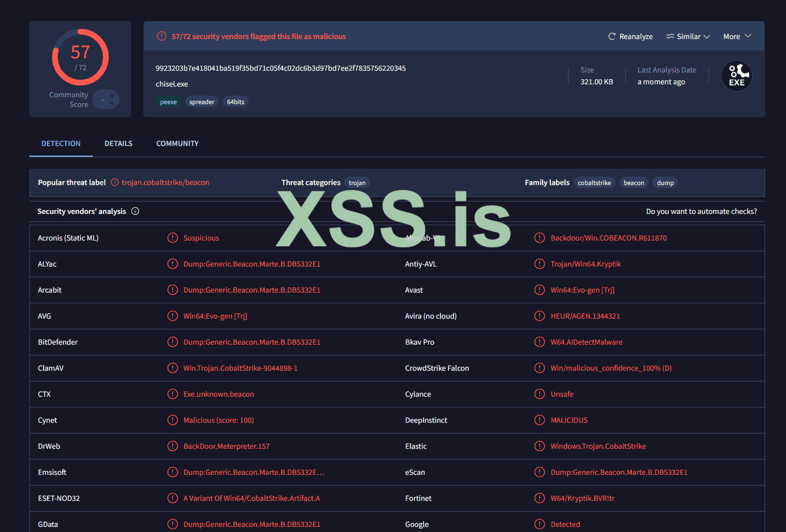Click the alert icon in the CTX row
Viewport: 786px width, 532px height.
173,394
